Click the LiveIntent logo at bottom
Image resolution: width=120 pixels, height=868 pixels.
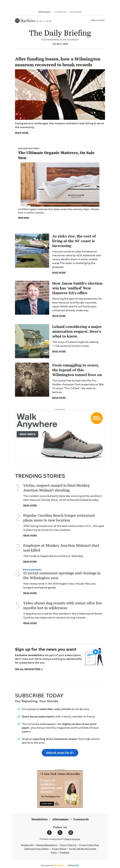point(59,865)
